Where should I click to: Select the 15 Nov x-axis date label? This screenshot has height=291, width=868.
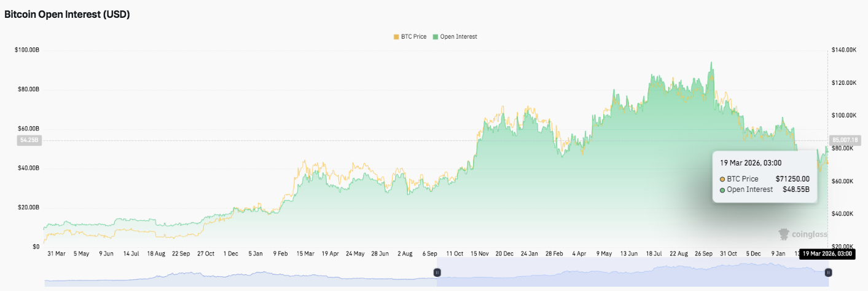click(x=479, y=253)
